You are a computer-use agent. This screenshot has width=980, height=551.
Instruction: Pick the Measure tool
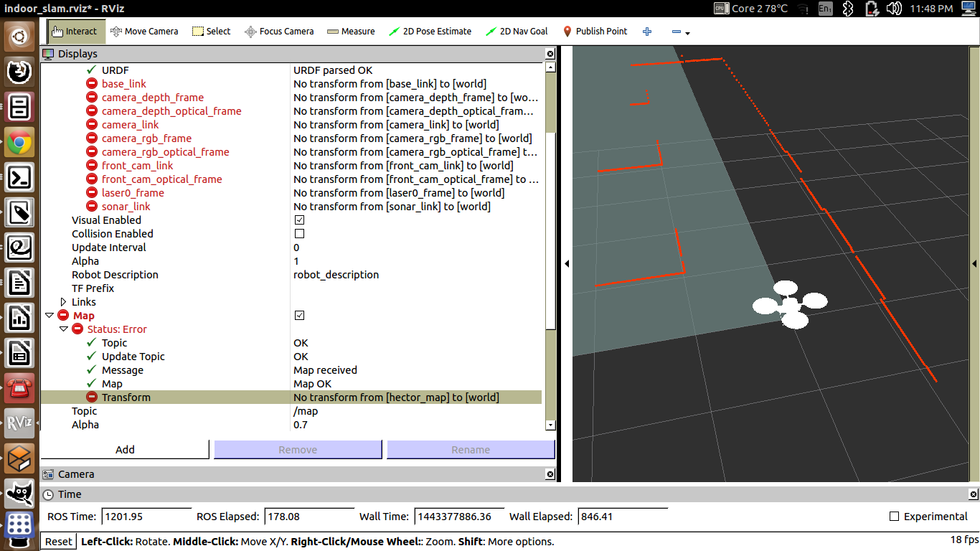point(351,32)
